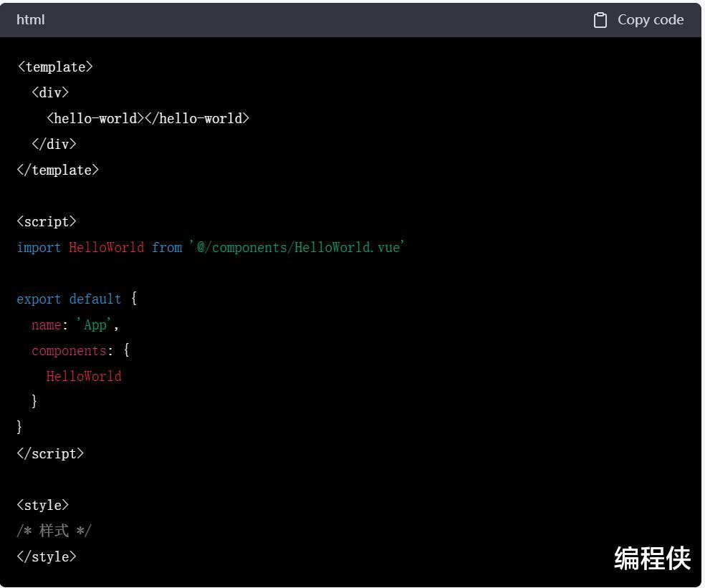The width and height of the screenshot is (705, 588).
Task: Click the closing </template> tag line
Action: click(57, 170)
